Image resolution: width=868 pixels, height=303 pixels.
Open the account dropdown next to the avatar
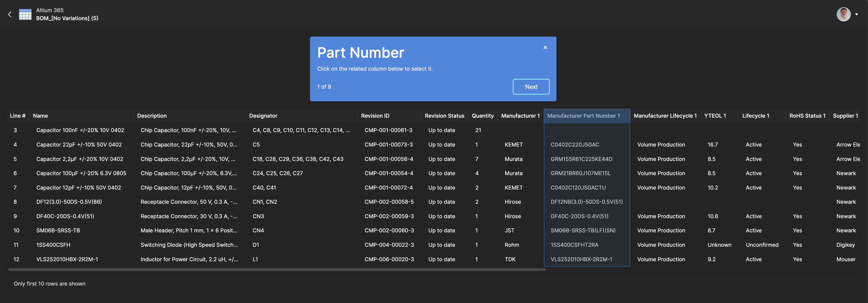tap(857, 14)
